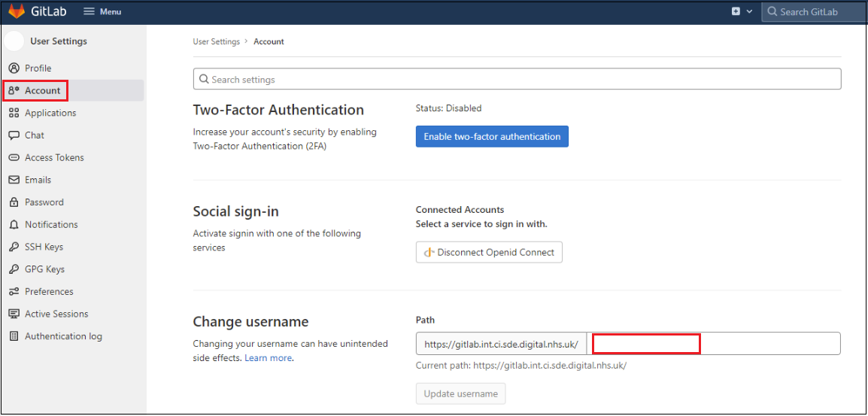This screenshot has height=416, width=868.
Task: Click User Settings breadcrumb link
Action: point(217,41)
